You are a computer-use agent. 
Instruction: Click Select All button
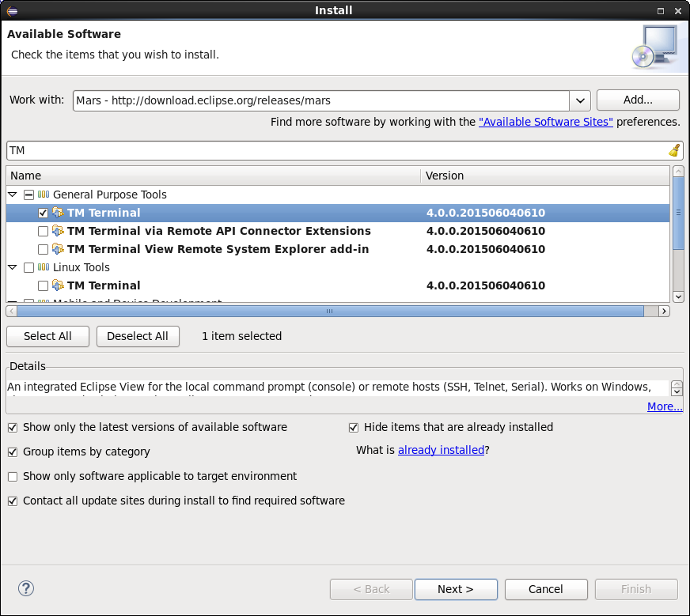point(47,336)
